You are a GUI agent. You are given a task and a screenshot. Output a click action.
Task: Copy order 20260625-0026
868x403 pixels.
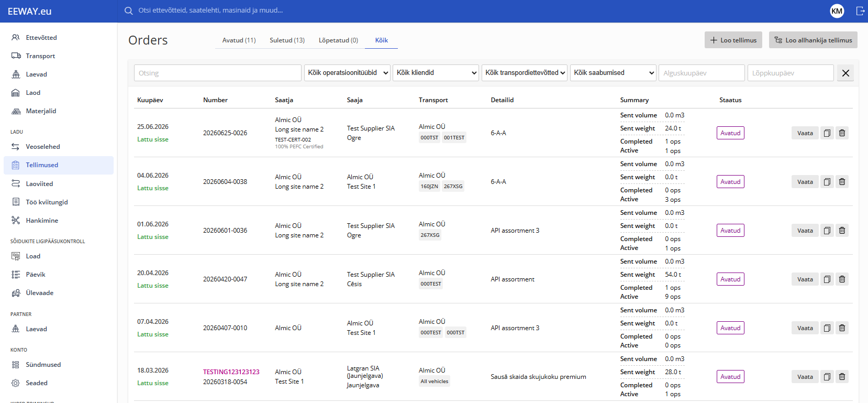point(827,133)
